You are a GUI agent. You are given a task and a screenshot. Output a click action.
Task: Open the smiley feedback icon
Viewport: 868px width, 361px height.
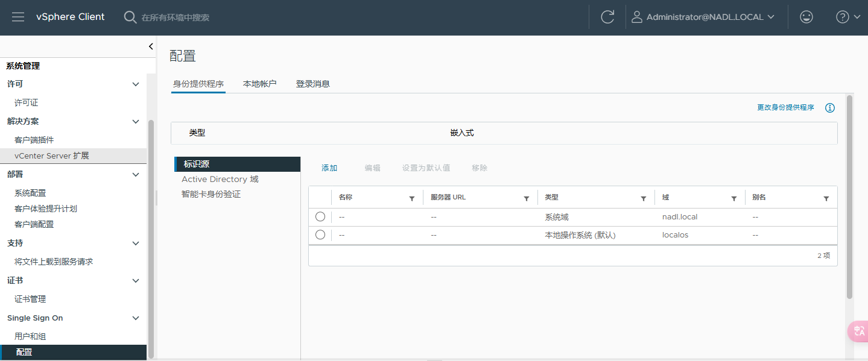806,17
